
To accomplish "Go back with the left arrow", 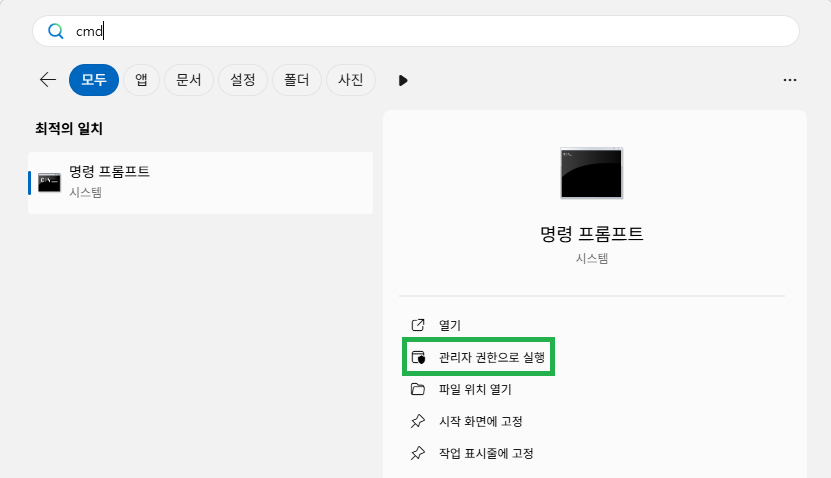I will 48,80.
